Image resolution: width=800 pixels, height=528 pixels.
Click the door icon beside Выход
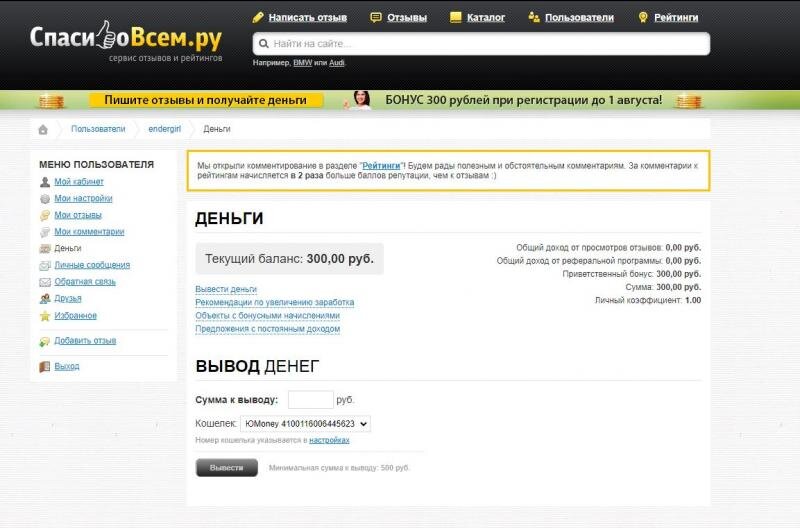click(x=45, y=366)
